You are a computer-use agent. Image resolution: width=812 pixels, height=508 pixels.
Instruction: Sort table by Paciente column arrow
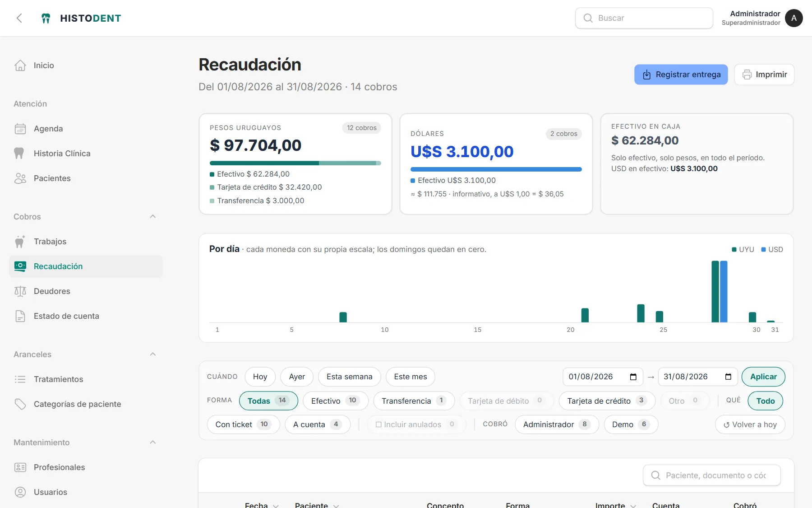click(336, 505)
